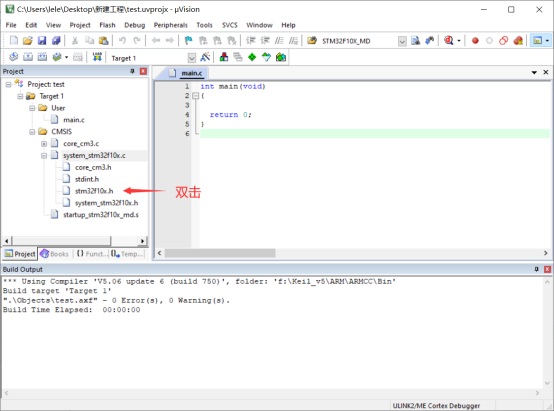Select main.c in the User folder
554x411 pixels.
(x=73, y=120)
